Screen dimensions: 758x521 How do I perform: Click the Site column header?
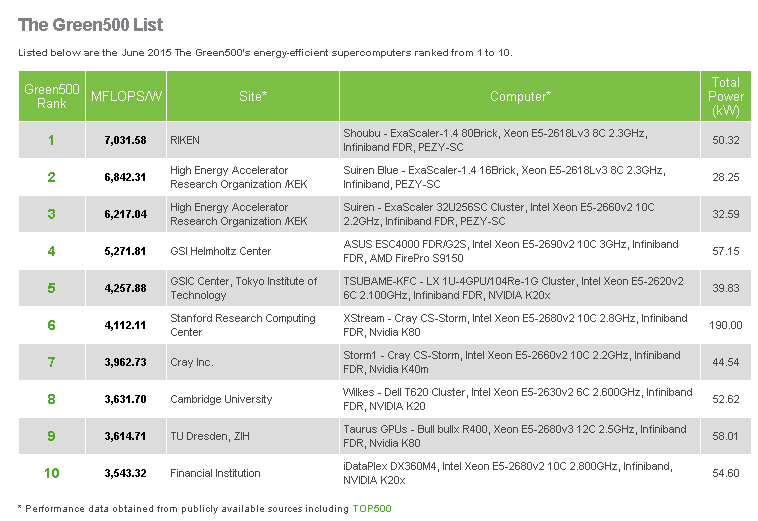(x=252, y=96)
